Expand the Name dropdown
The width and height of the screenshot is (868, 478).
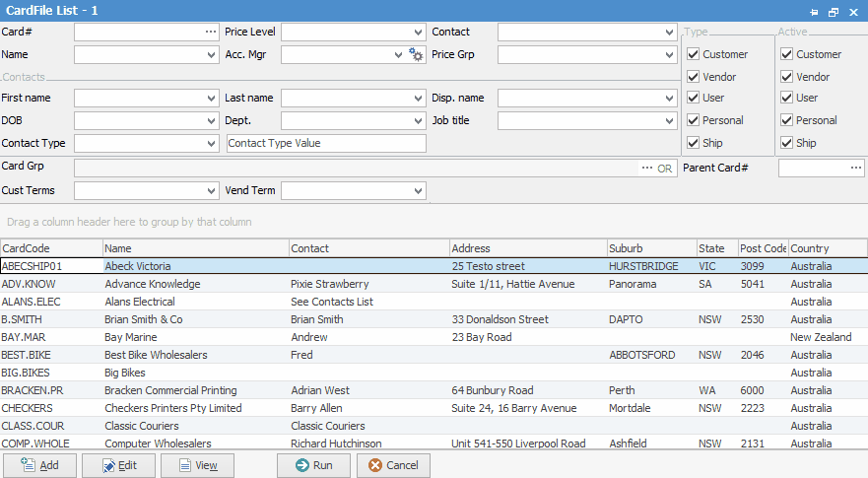[211, 55]
